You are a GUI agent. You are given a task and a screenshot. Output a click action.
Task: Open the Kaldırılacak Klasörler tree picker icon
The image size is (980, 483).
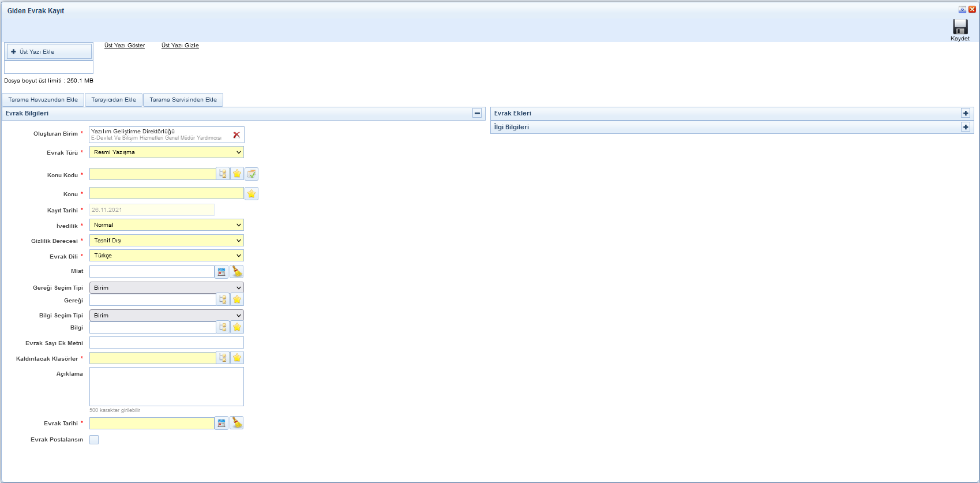click(x=223, y=358)
